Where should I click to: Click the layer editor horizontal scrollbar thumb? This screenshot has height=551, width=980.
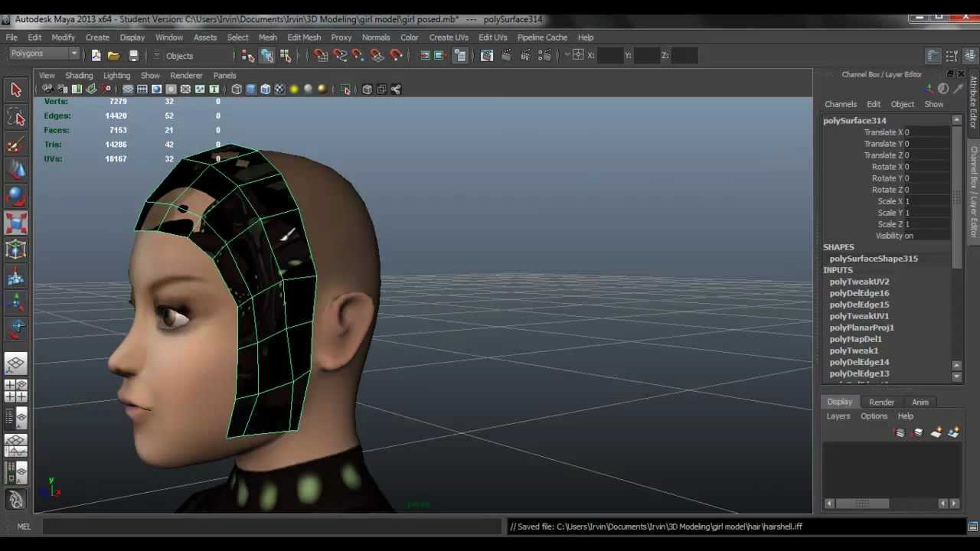click(862, 504)
